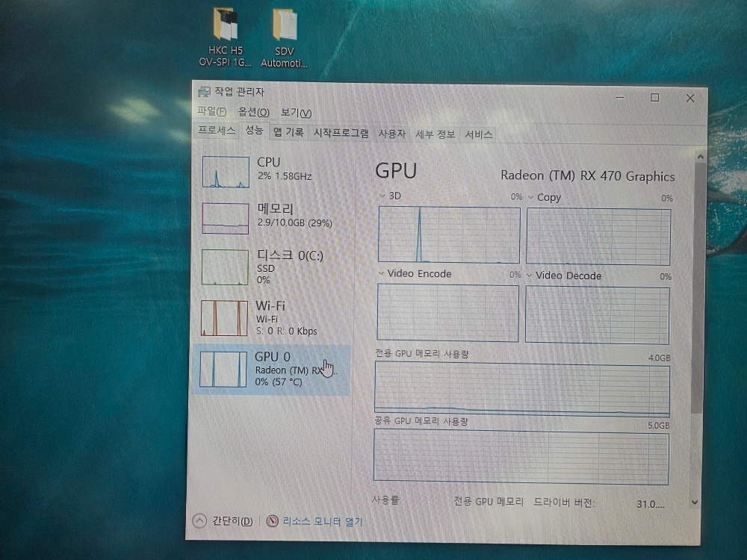Click the scrollbar up arrow
The width and height of the screenshot is (747, 560).
[x=701, y=157]
